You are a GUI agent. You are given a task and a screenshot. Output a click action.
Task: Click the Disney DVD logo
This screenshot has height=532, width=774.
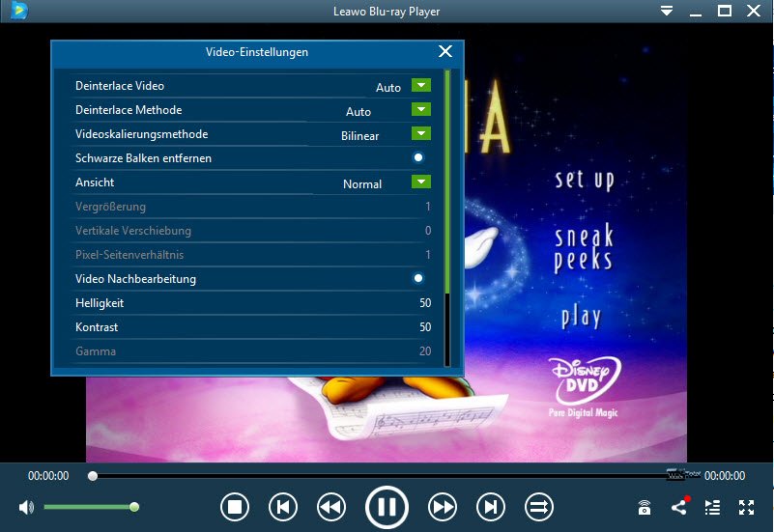(584, 379)
